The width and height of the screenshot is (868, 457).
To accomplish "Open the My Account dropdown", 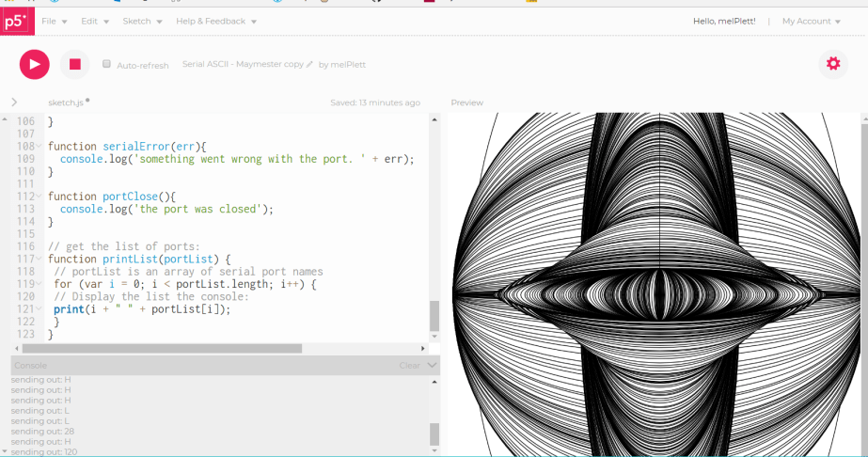I will [811, 22].
